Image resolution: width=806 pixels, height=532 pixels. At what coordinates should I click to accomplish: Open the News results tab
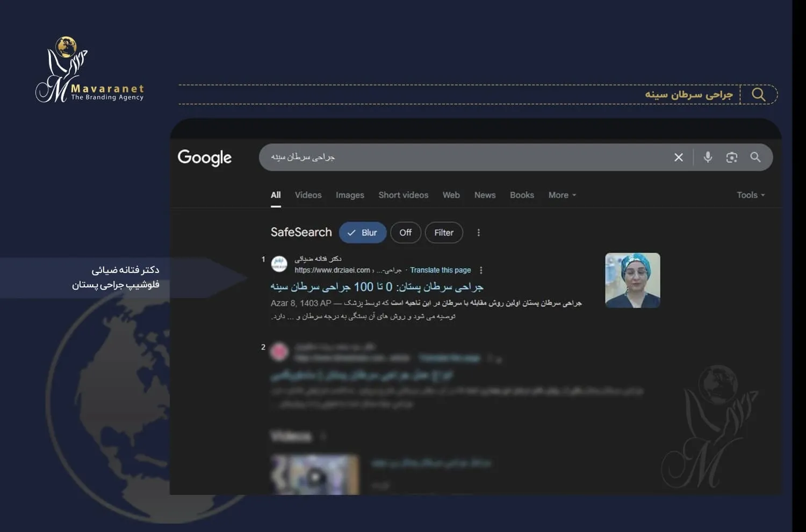click(x=485, y=195)
